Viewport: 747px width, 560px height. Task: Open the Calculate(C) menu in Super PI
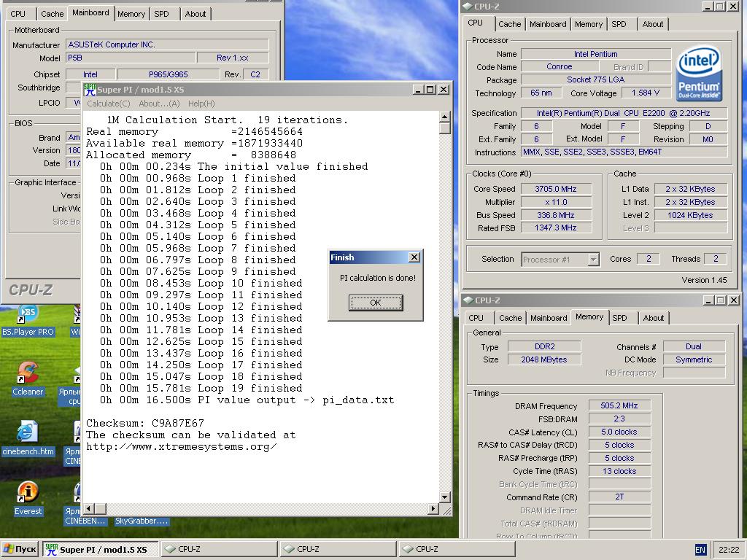pos(109,104)
